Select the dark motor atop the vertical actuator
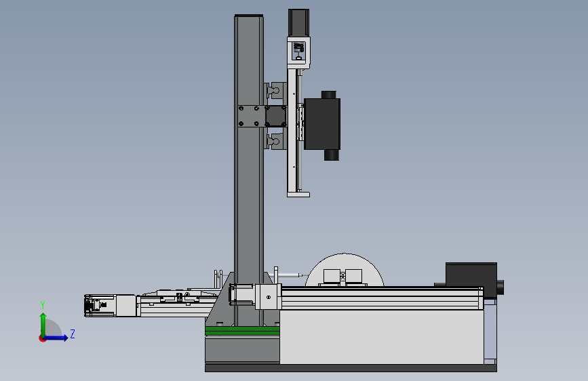588x381 pixels. point(298,23)
